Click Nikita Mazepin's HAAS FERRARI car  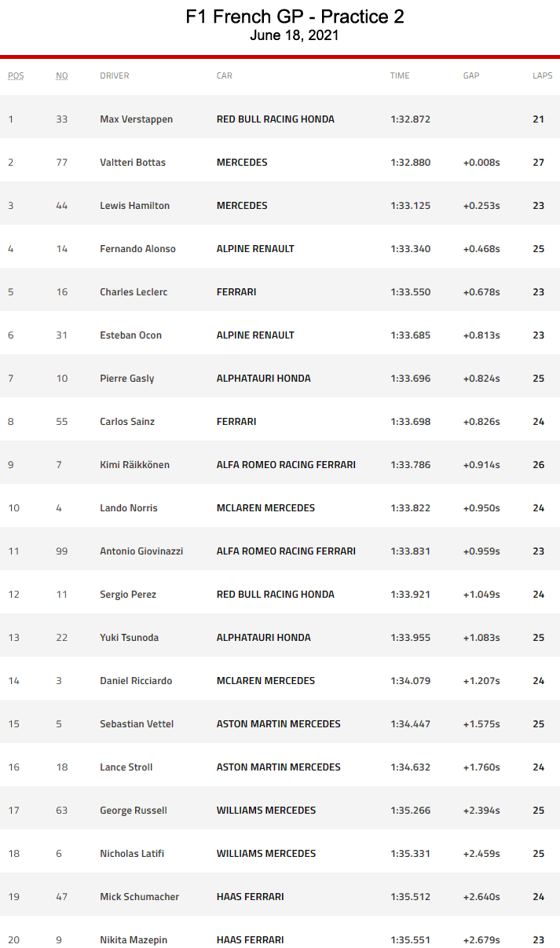click(x=251, y=940)
